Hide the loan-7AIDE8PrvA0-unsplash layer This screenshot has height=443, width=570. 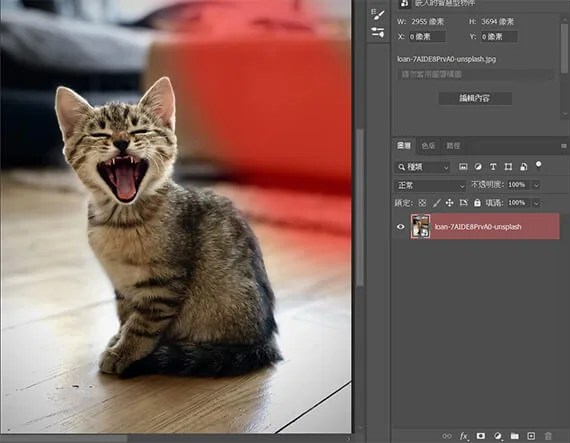[401, 227]
